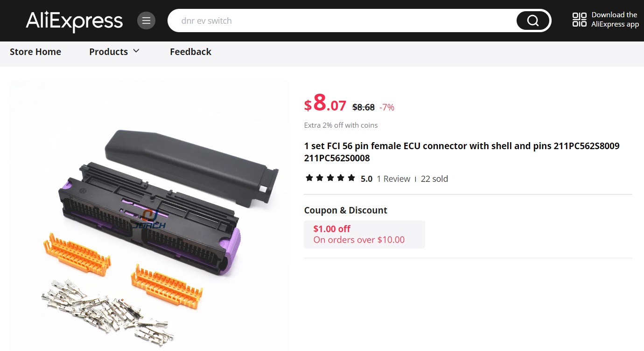The width and height of the screenshot is (644, 351).
Task: Select the $1.00 off coupon
Action: (x=364, y=234)
